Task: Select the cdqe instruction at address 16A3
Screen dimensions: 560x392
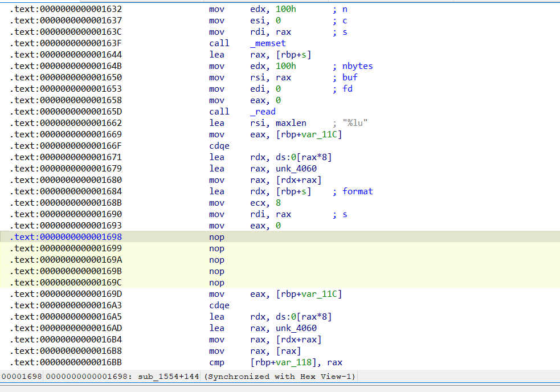Action: point(219,305)
